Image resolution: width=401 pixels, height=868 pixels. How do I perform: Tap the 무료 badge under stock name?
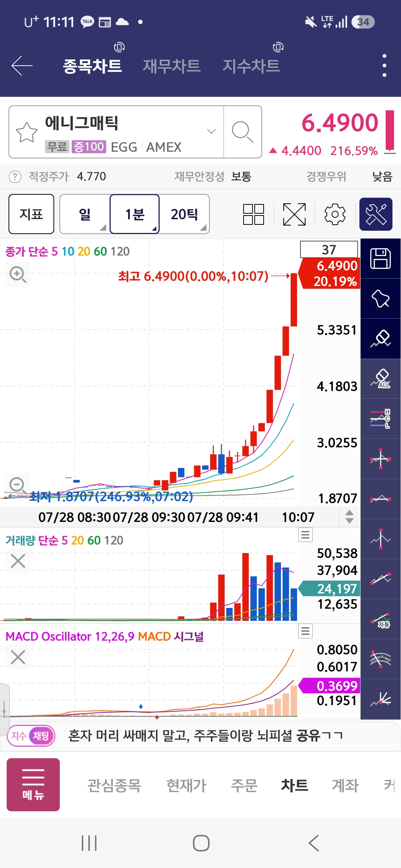[57, 147]
